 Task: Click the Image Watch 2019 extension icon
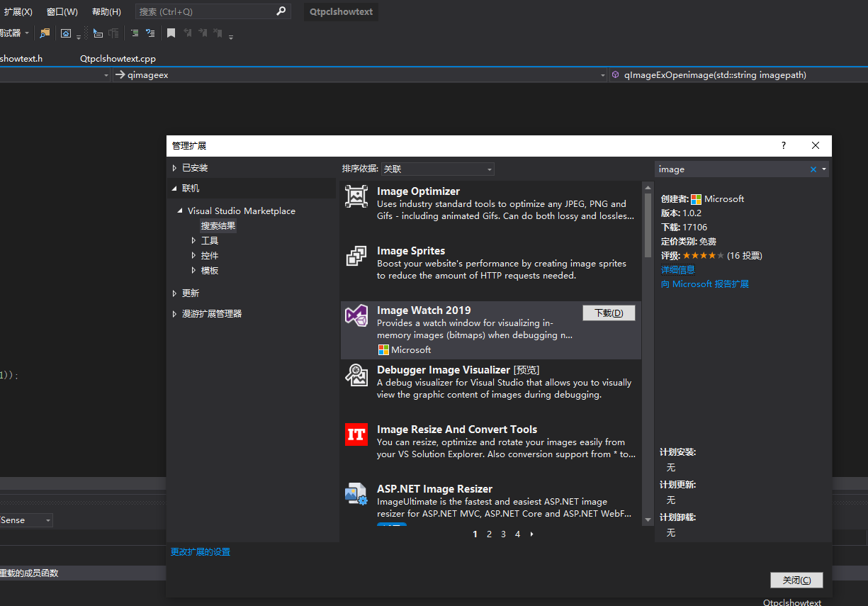click(x=356, y=315)
